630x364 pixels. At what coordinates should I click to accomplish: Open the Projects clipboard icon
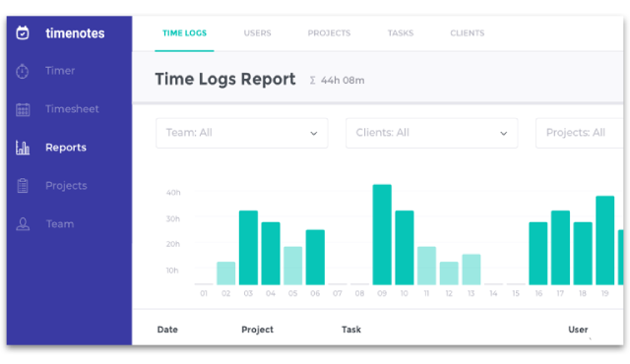(x=23, y=185)
